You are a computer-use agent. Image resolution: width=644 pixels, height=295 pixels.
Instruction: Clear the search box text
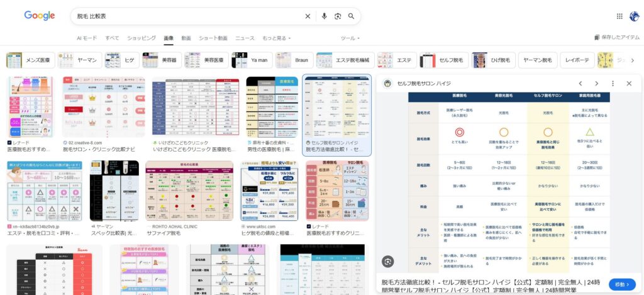[x=308, y=16]
